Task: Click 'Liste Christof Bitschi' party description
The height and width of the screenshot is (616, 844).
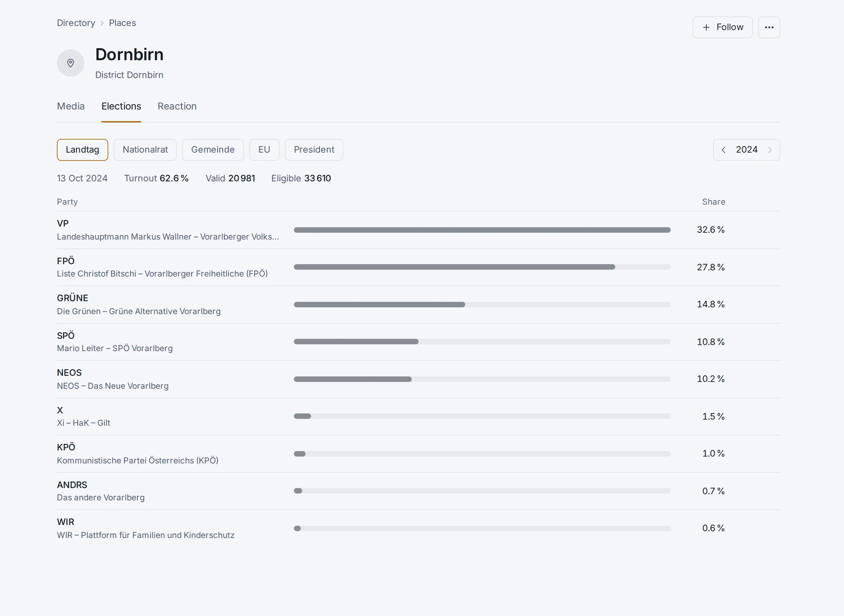Action: pos(162,274)
